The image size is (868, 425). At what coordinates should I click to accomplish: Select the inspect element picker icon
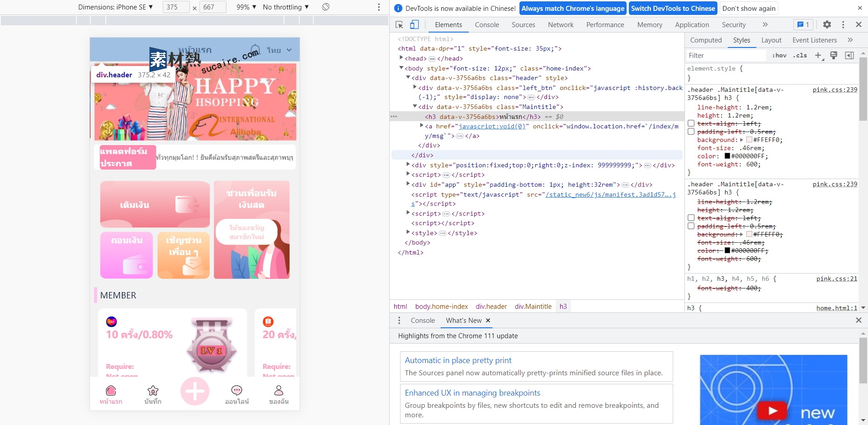pyautogui.click(x=399, y=25)
